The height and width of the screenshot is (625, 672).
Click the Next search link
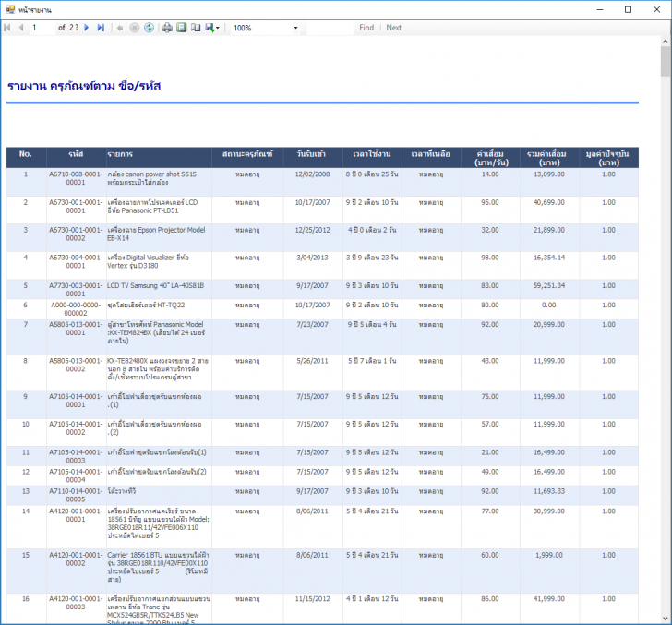pyautogui.click(x=393, y=28)
